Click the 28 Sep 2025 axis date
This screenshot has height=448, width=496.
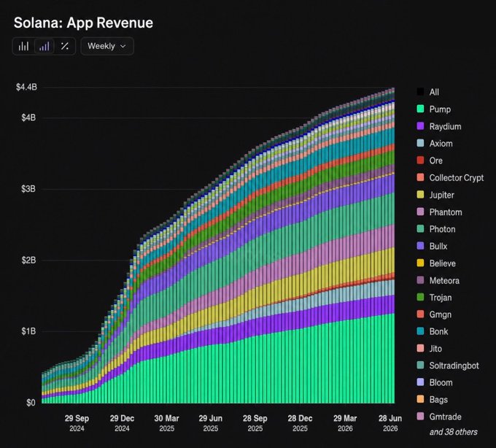(255, 423)
